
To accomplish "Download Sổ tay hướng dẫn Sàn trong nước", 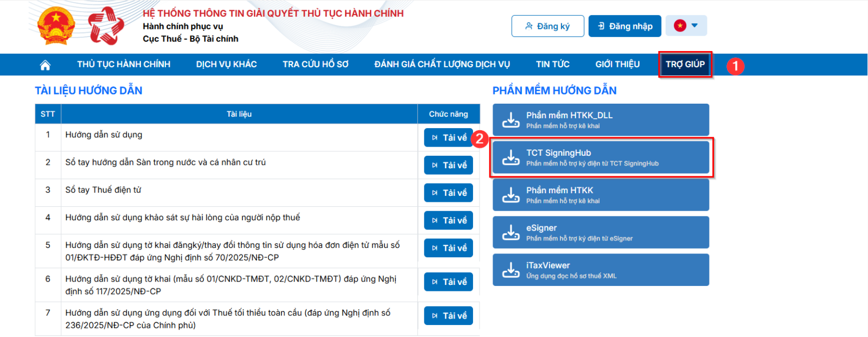I will pyautogui.click(x=449, y=166).
